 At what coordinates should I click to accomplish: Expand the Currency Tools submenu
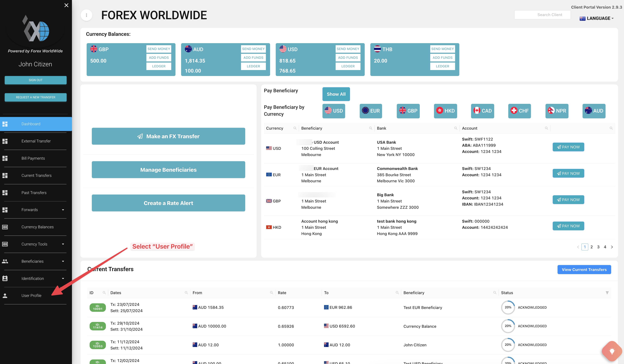pyautogui.click(x=63, y=244)
